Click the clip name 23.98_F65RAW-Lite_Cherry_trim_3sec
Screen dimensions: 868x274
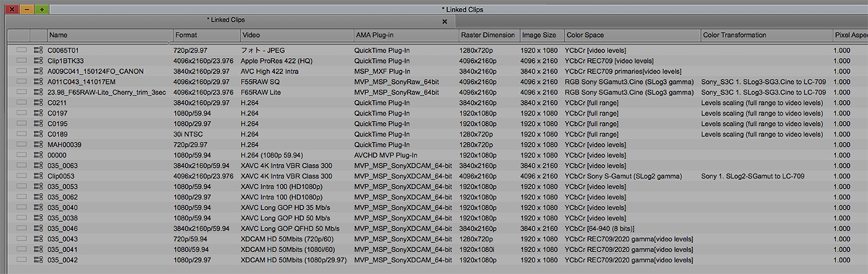click(107, 93)
